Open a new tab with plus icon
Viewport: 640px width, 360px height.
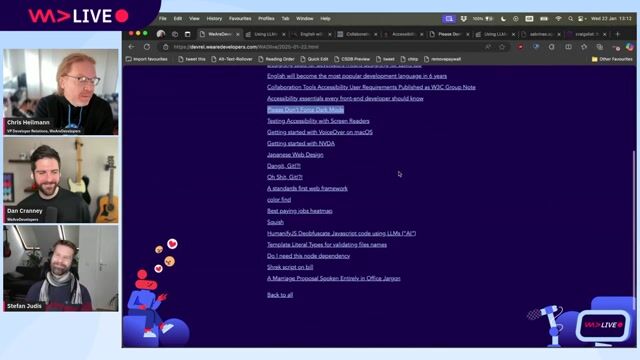(618, 34)
